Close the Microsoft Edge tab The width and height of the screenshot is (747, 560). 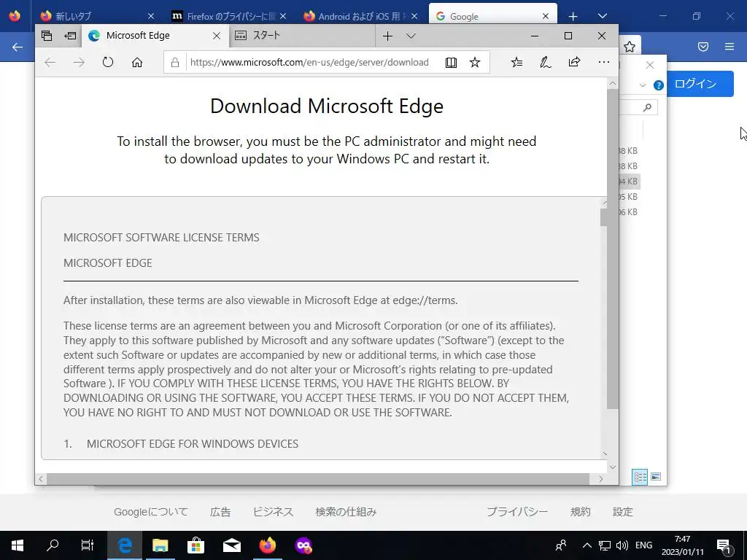[x=216, y=36]
